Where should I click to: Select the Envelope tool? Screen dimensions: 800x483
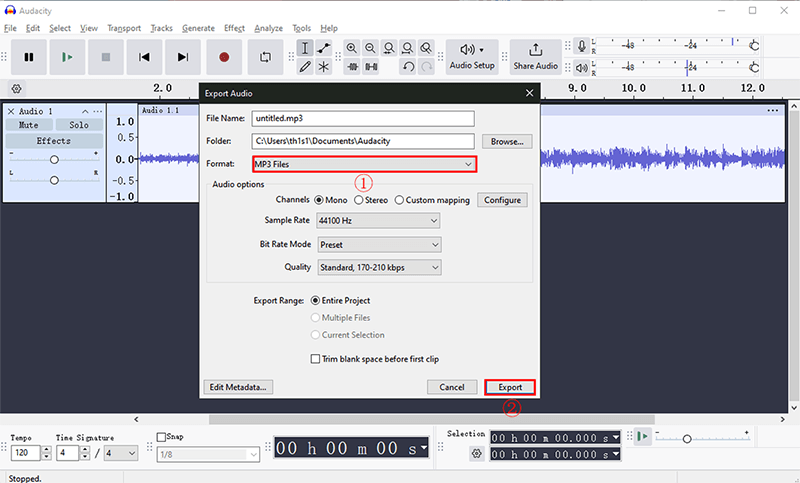coord(323,48)
